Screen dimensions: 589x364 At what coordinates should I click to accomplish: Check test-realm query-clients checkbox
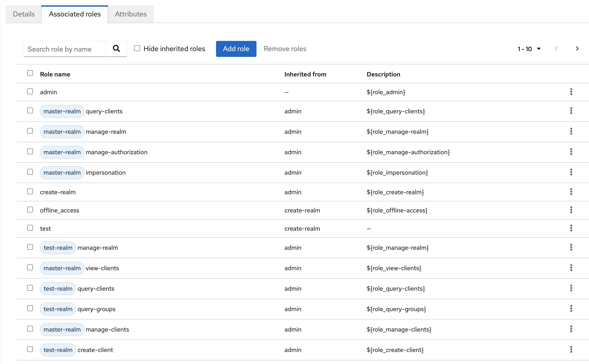(x=30, y=288)
